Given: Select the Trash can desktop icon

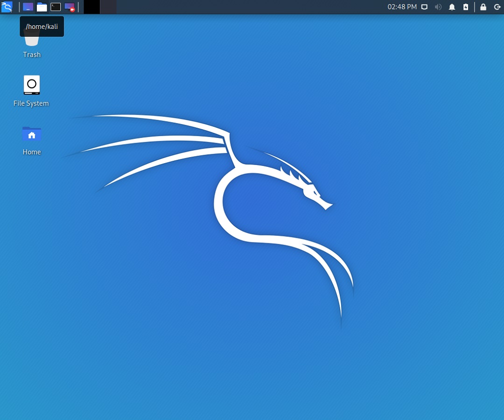Looking at the screenshot, I should coord(32,41).
